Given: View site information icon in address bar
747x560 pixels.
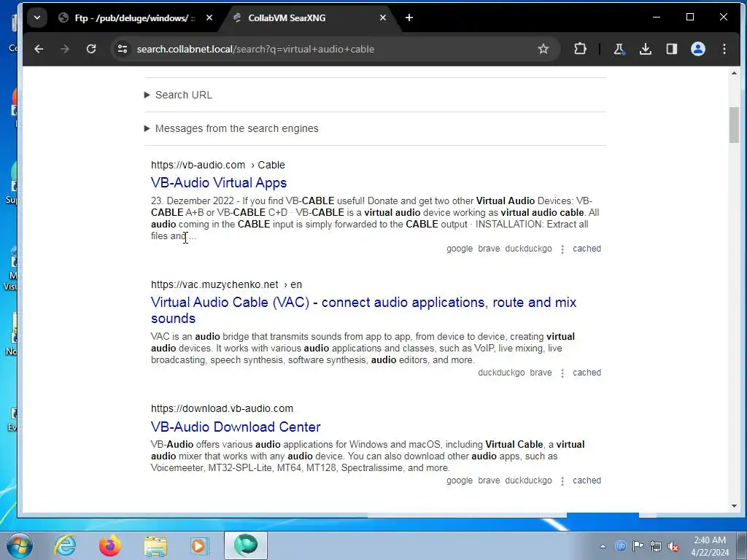Looking at the screenshot, I should click(x=123, y=49).
